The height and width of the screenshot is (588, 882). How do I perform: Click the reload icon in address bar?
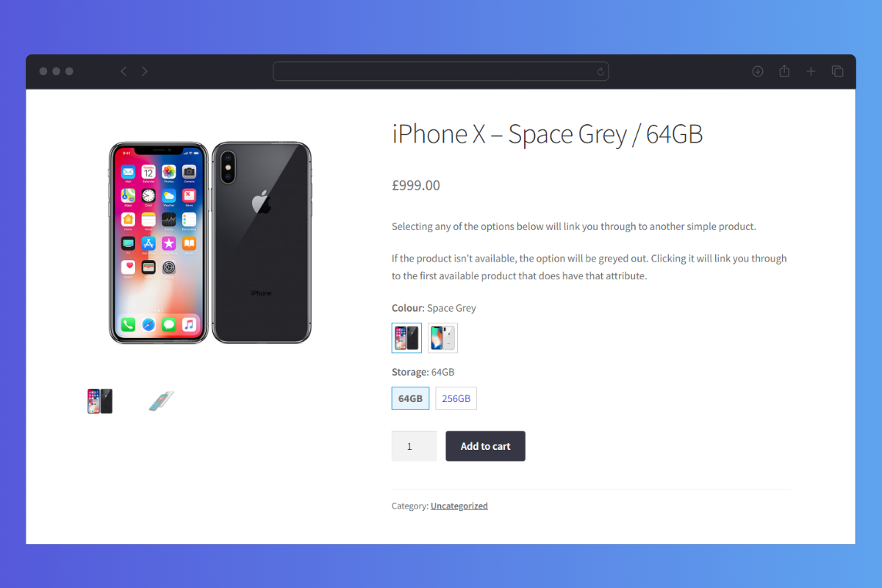(600, 71)
